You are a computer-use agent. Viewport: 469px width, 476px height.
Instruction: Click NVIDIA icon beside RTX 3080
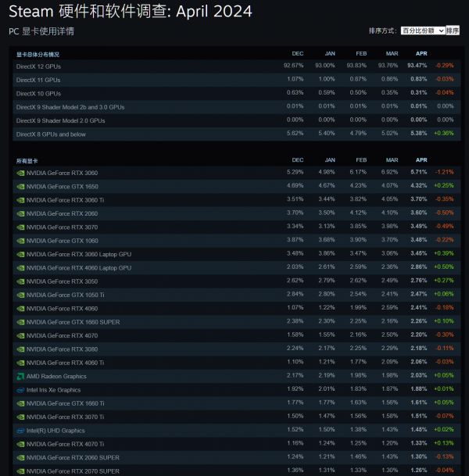coord(20,349)
